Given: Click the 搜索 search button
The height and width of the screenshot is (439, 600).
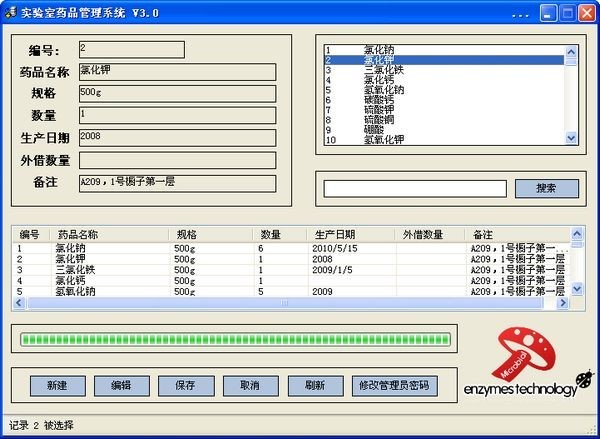Looking at the screenshot, I should [547, 189].
